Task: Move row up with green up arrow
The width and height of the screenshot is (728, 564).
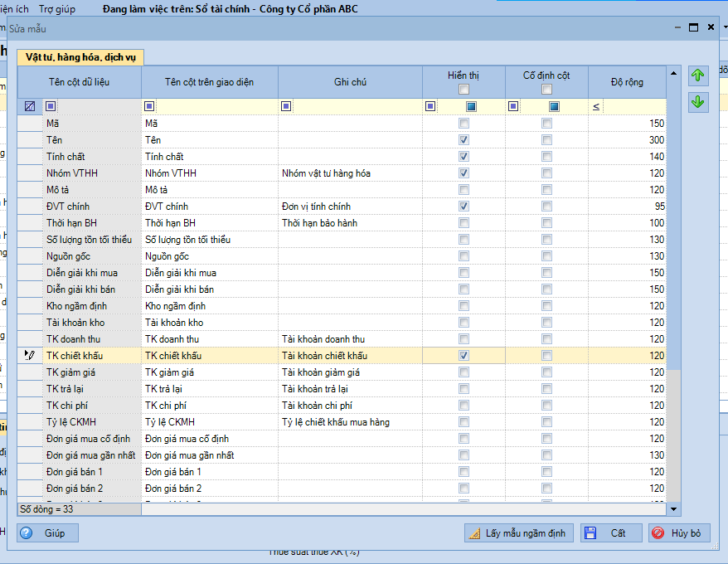Action: point(698,75)
